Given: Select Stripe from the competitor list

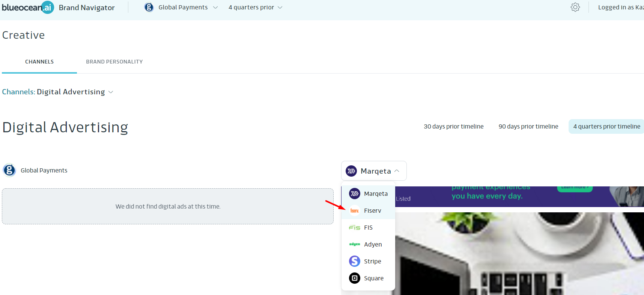Looking at the screenshot, I should coord(368,261).
